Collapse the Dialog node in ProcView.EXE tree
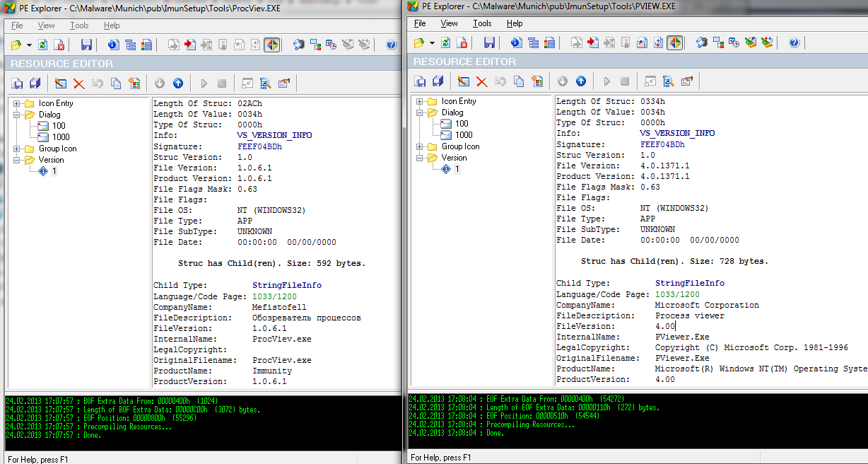This screenshot has height=464, width=868. click(17, 115)
